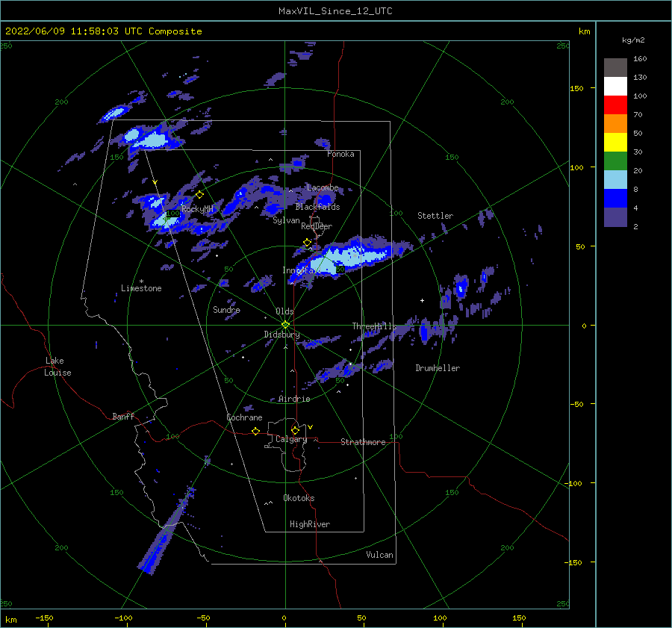This screenshot has height=628, width=672.
Task: Click the kg/m2 unit label
Action: 633,40
